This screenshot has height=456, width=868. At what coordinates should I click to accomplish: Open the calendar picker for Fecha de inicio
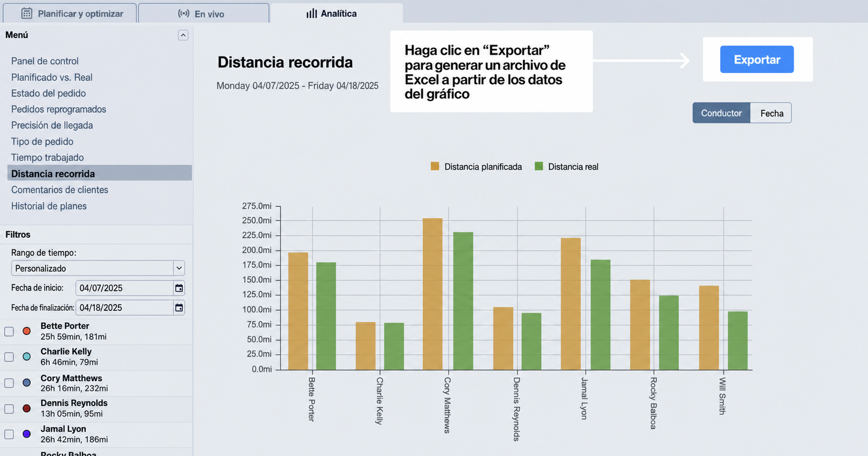click(x=179, y=288)
